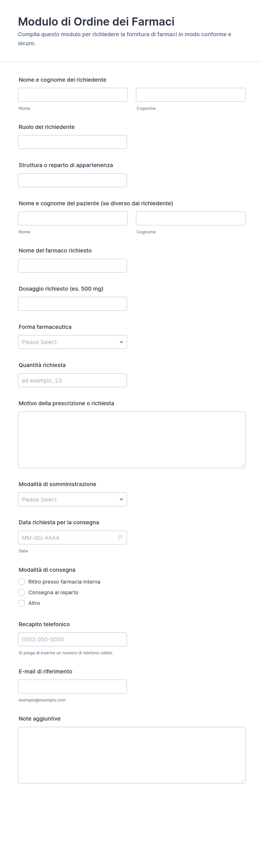Click the patient Nome field
Screen dimensions: 261x868
tap(72, 218)
